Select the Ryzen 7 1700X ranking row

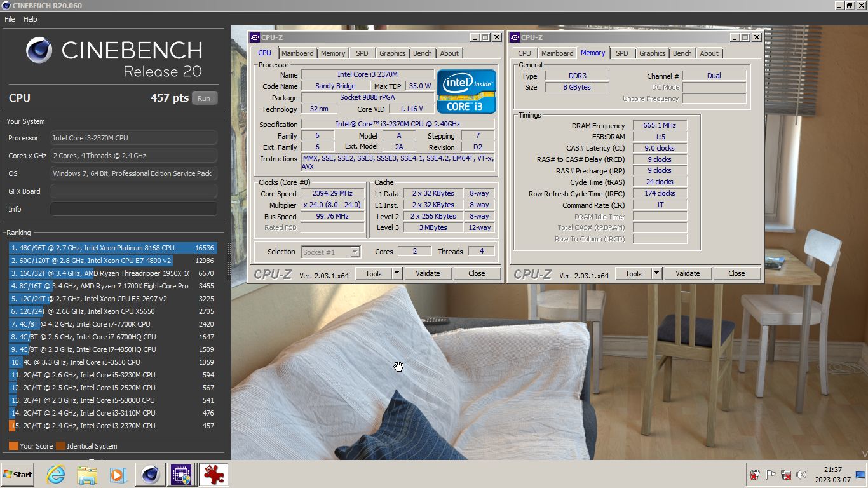pos(113,286)
